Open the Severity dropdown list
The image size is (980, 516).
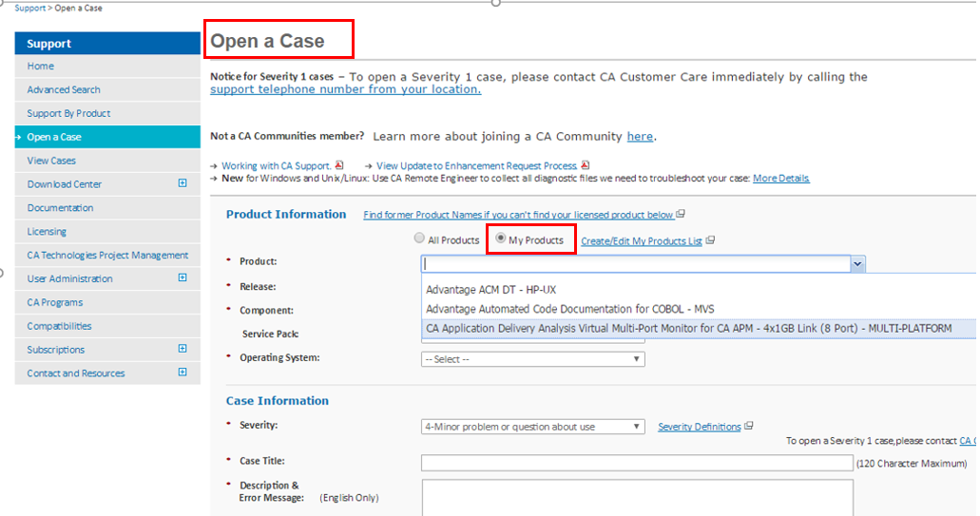click(x=533, y=427)
